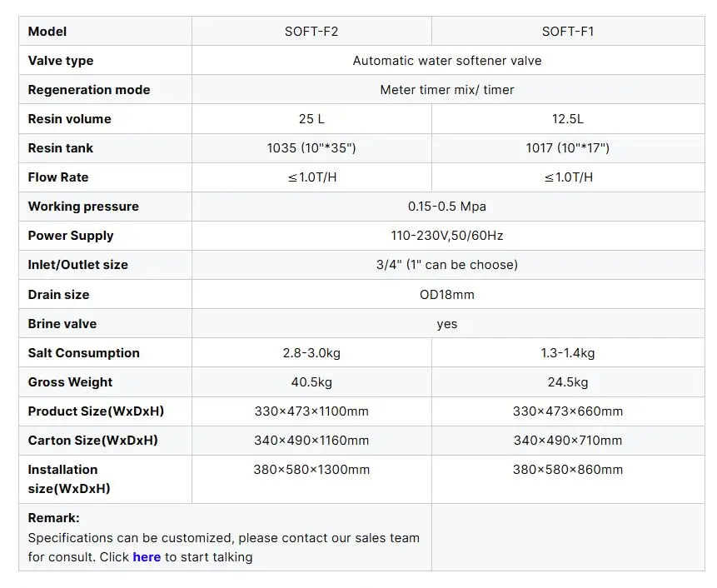This screenshot has height=588, width=717.
Task: Click the blue "here" link in the Remark
Action: pos(147,557)
